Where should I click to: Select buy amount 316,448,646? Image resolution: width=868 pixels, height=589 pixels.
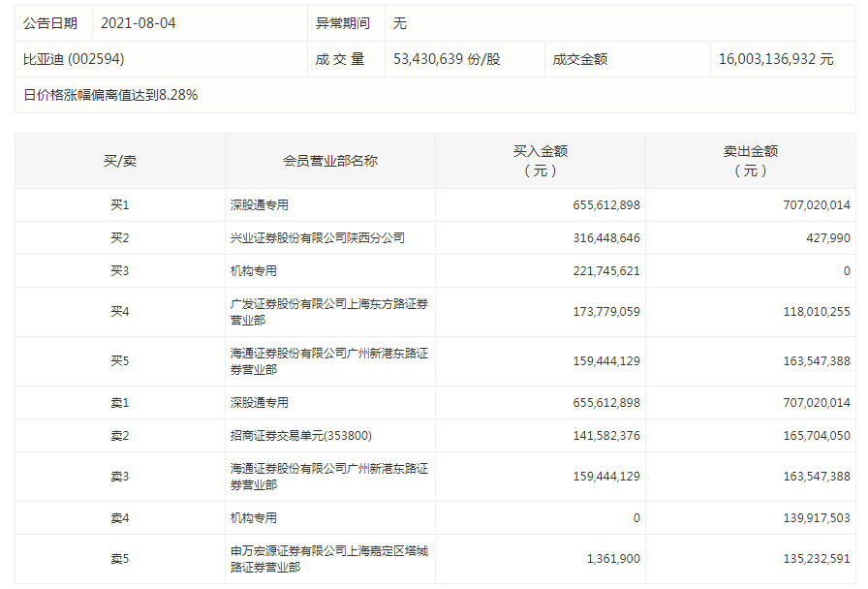tap(606, 238)
